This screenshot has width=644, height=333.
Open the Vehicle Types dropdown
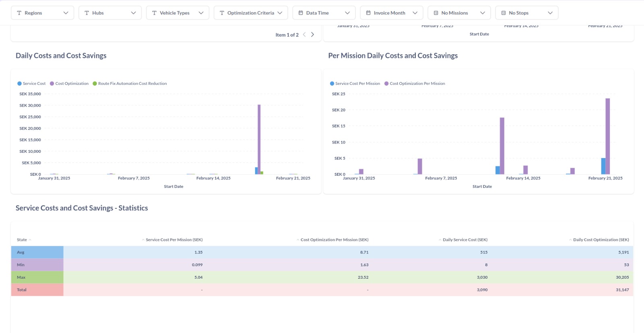point(178,13)
